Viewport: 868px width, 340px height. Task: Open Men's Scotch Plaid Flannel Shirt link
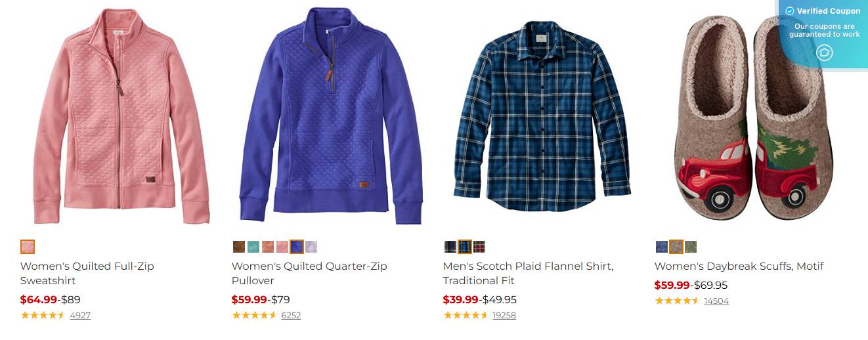tap(529, 273)
